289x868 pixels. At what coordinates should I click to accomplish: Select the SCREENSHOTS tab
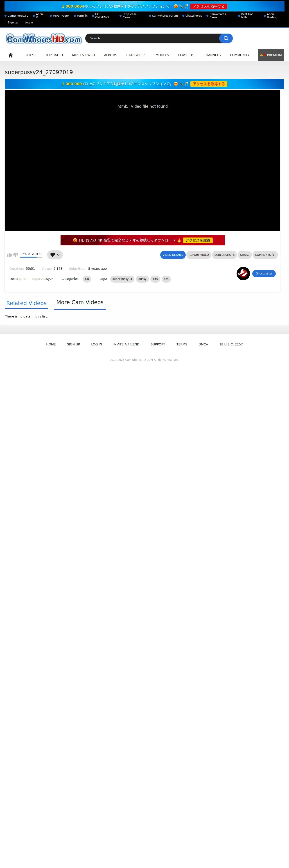pyautogui.click(x=224, y=255)
